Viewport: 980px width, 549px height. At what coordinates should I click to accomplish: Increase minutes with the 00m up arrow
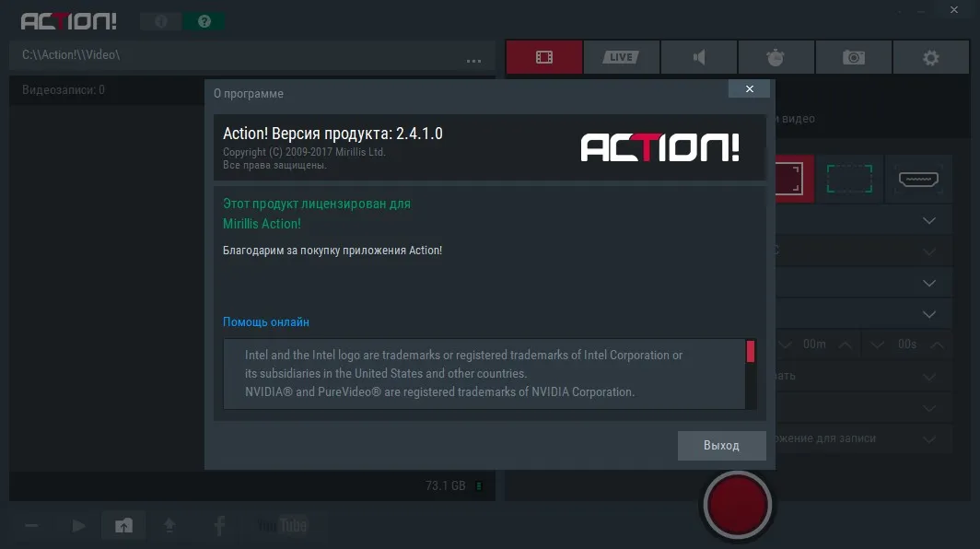[x=845, y=345]
